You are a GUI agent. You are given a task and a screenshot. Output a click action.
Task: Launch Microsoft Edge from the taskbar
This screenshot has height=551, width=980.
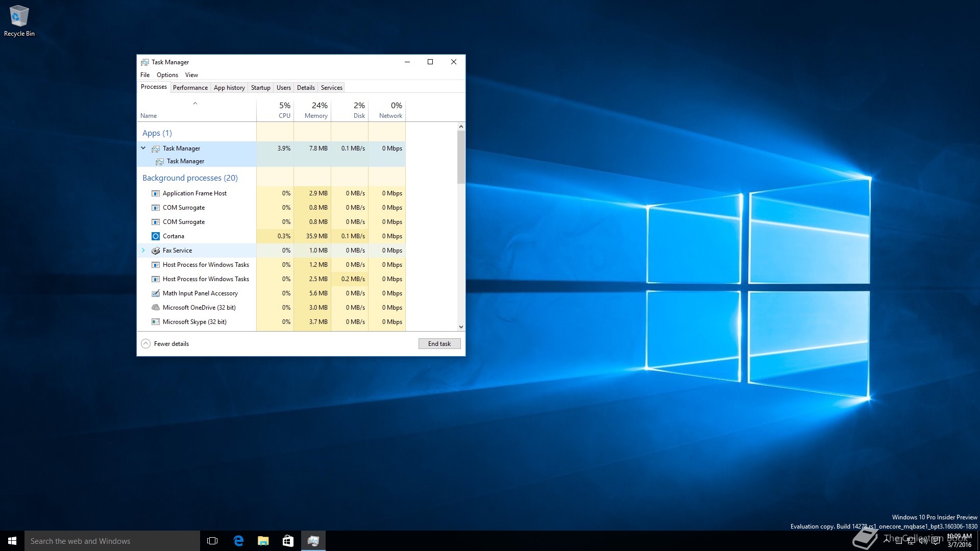point(238,541)
